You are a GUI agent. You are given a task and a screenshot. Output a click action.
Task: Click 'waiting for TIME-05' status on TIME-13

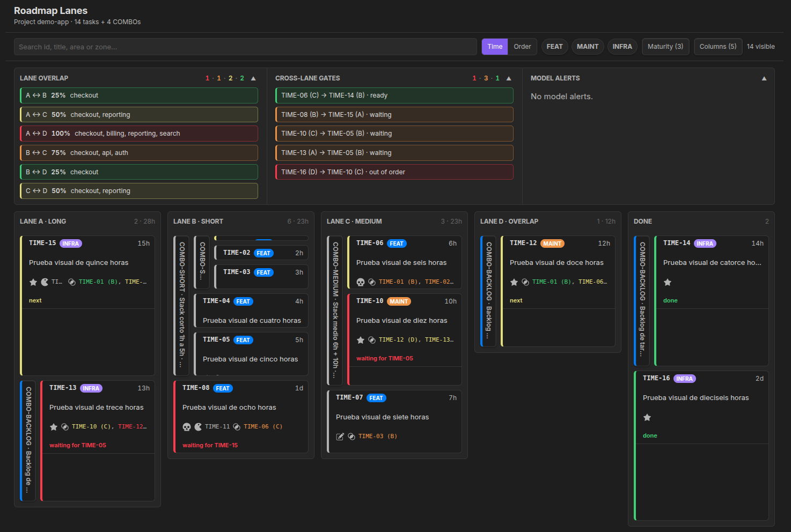[78, 445]
